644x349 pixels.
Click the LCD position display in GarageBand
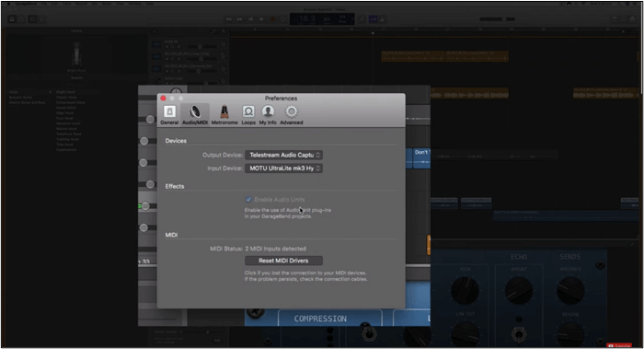(322, 19)
